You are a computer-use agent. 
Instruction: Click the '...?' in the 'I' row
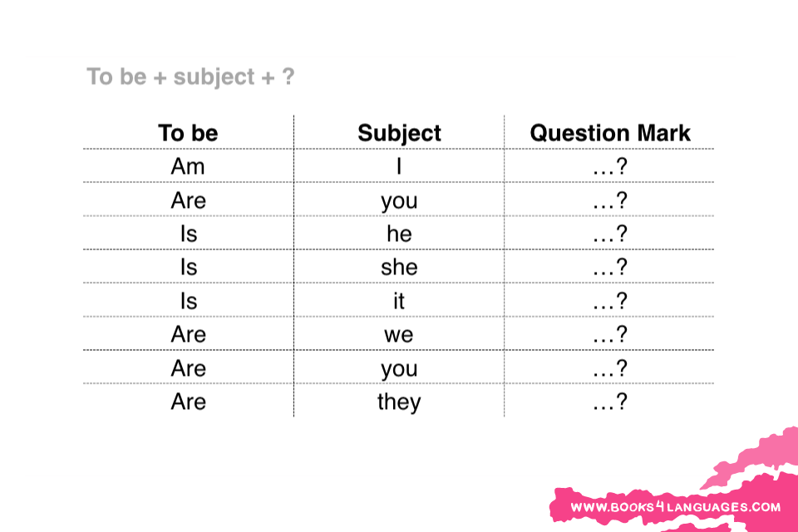[609, 166]
